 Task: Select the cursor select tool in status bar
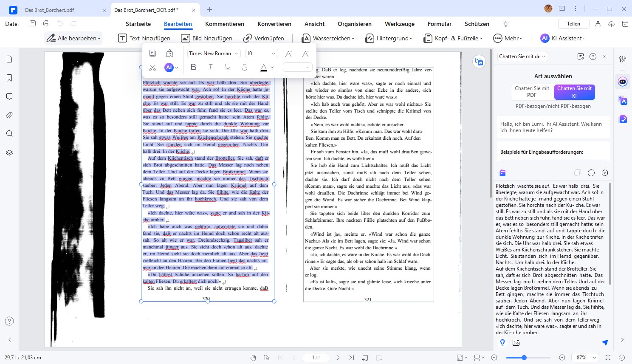point(267,358)
